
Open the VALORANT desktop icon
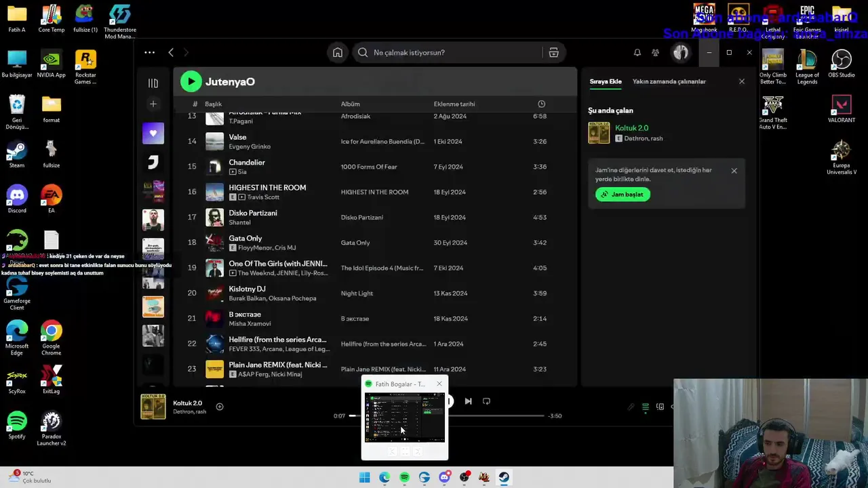[x=841, y=109]
